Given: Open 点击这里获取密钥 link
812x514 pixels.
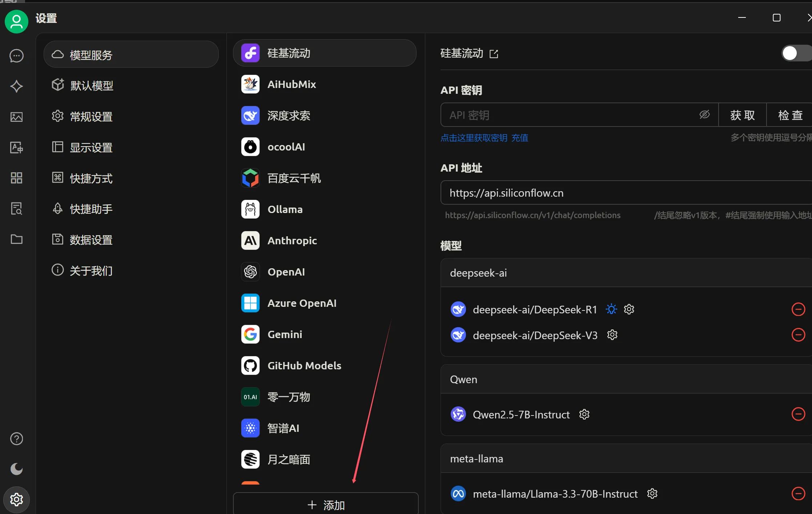Looking at the screenshot, I should coord(474,138).
